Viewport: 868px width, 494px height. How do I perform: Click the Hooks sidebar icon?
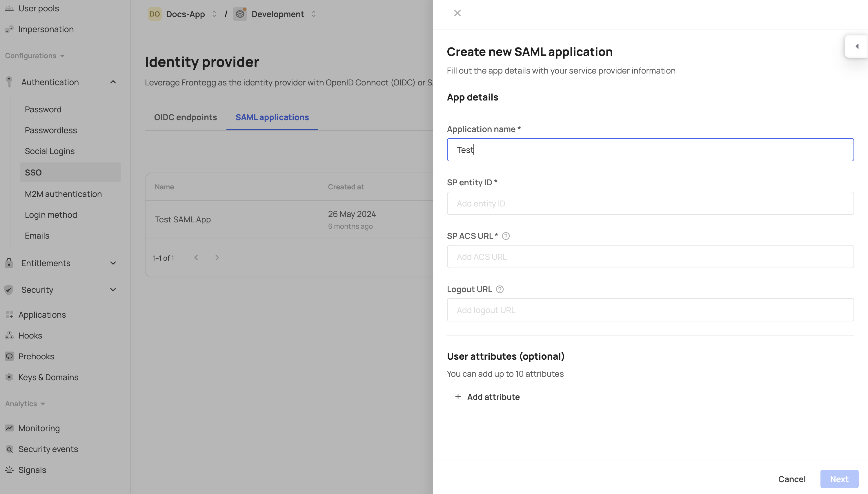pyautogui.click(x=9, y=335)
